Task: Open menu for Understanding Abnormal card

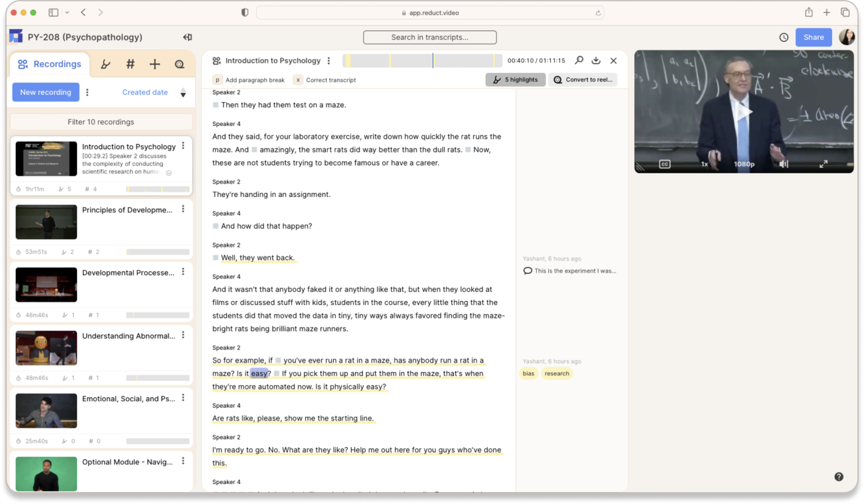Action: (183, 335)
